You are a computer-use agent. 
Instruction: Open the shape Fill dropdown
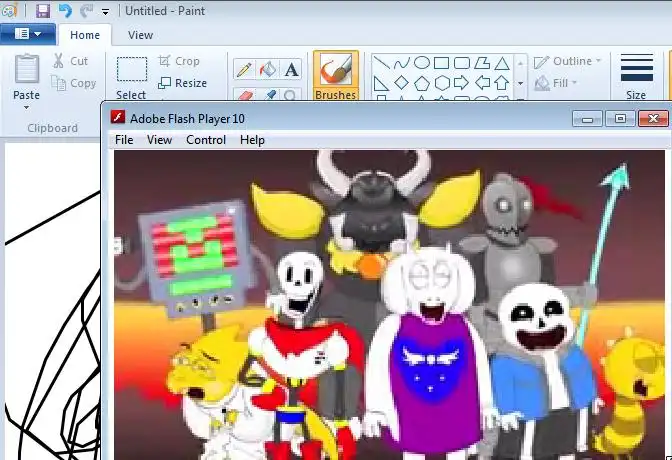556,83
